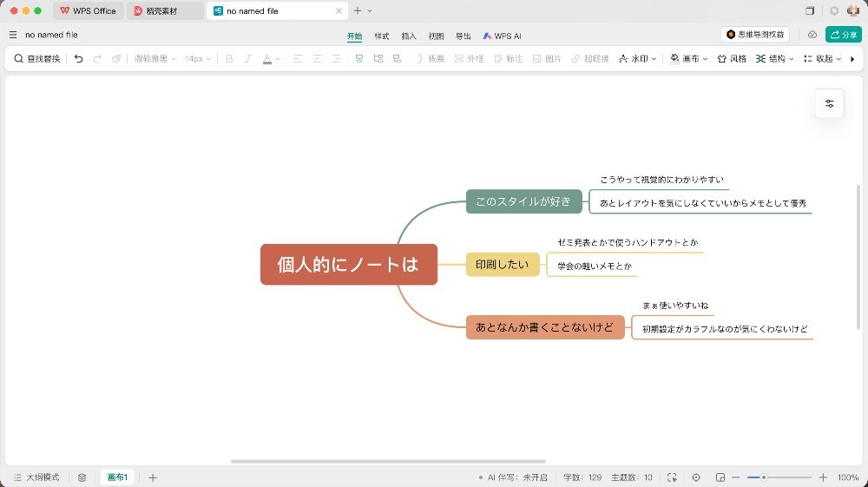This screenshot has height=487, width=868.
Task: Open the watermark (水印) dropdown
Action: click(x=637, y=59)
